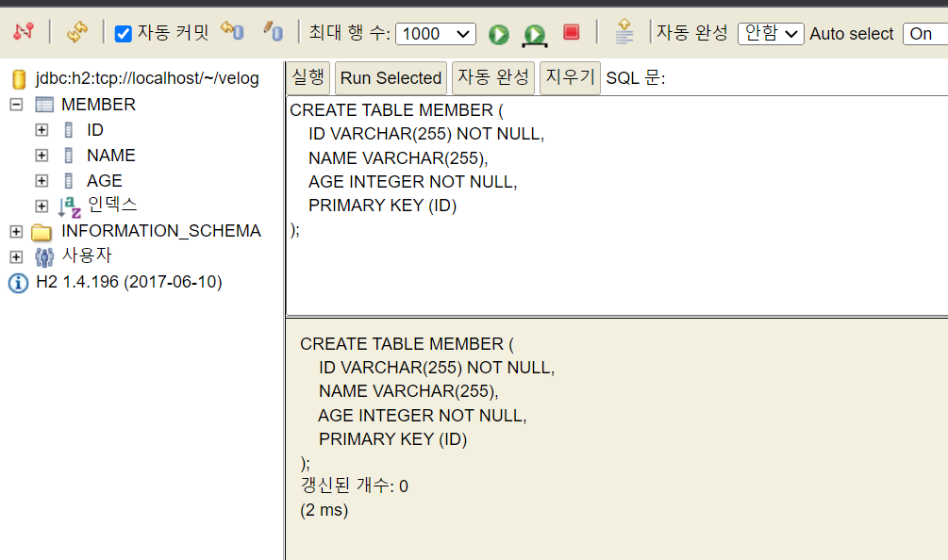The image size is (948, 560).
Task: Click the 인덱스 sort a-z icon
Action: (x=70, y=206)
